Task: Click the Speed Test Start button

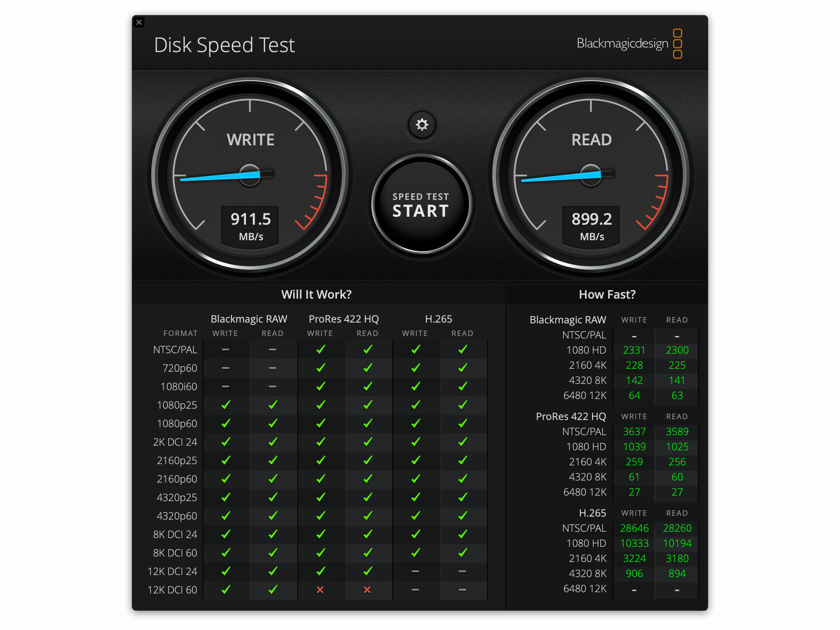Action: (x=421, y=205)
